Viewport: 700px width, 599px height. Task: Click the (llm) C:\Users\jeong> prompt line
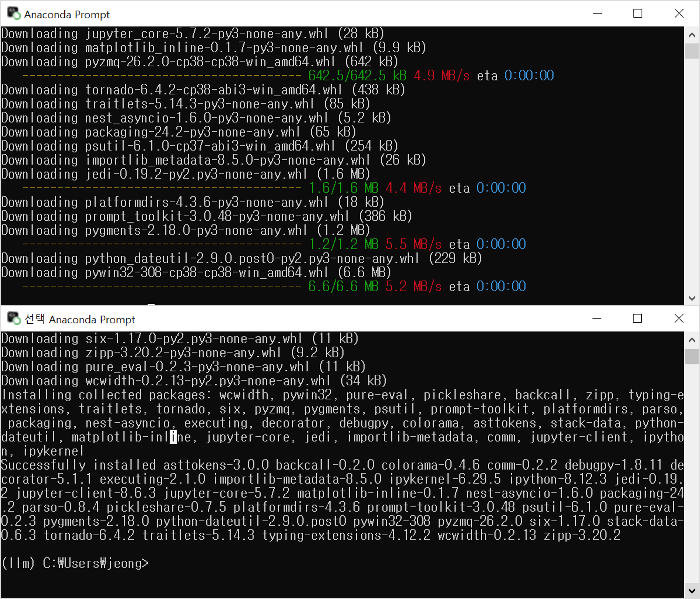(75, 563)
